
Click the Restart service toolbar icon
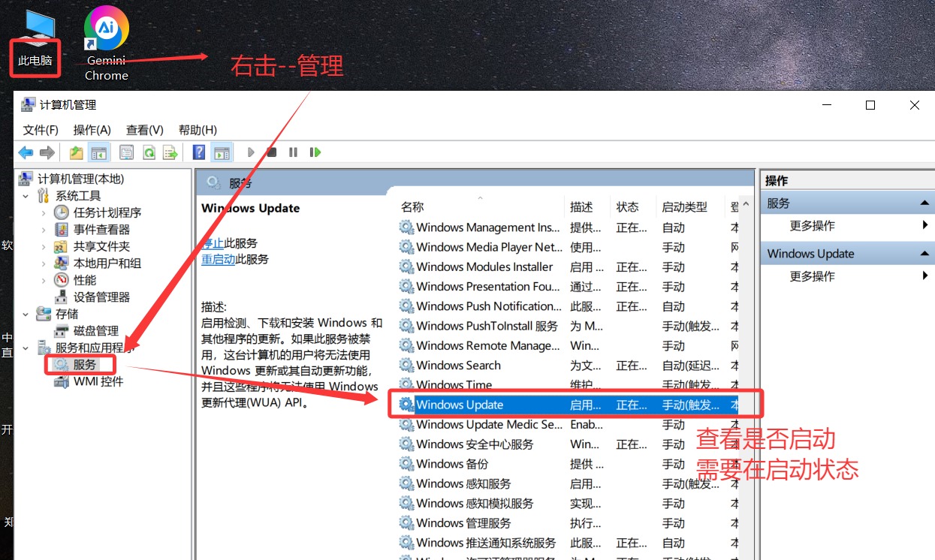315,152
